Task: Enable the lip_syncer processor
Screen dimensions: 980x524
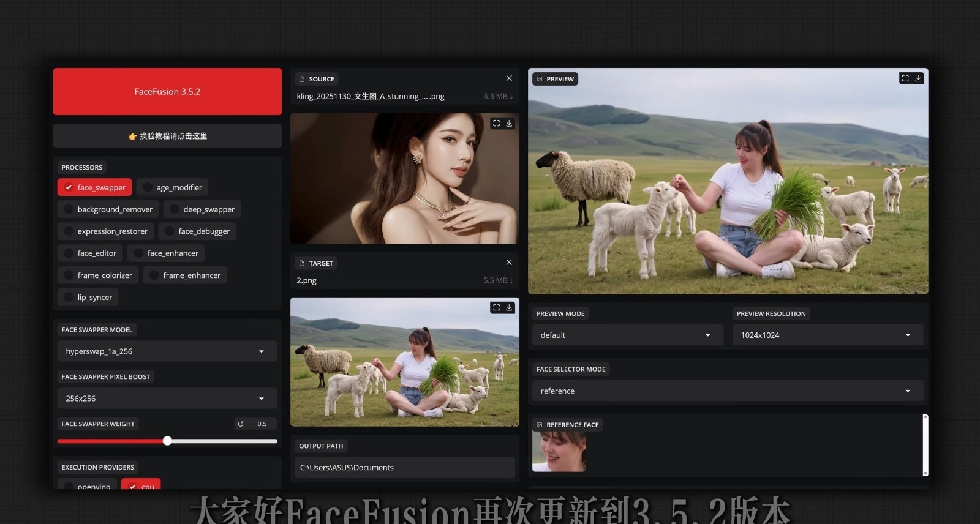Action: pos(88,298)
